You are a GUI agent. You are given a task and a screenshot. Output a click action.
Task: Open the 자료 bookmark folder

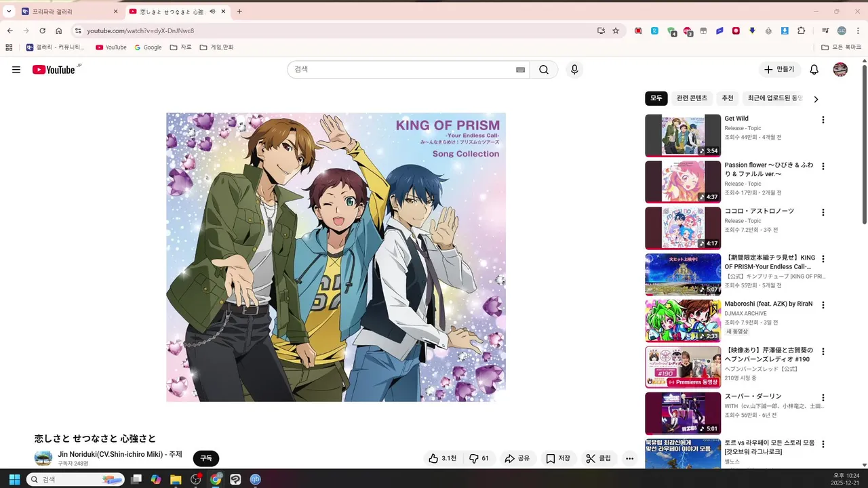(181, 47)
